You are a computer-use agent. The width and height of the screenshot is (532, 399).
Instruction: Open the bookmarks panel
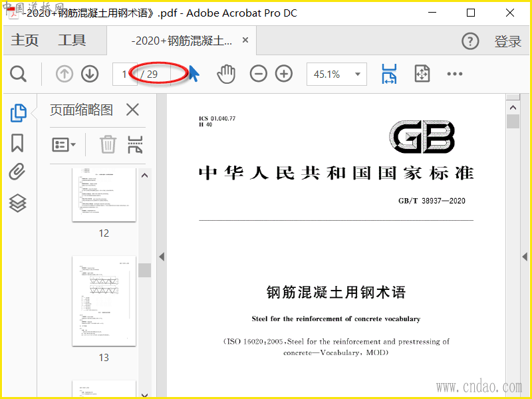pos(17,143)
